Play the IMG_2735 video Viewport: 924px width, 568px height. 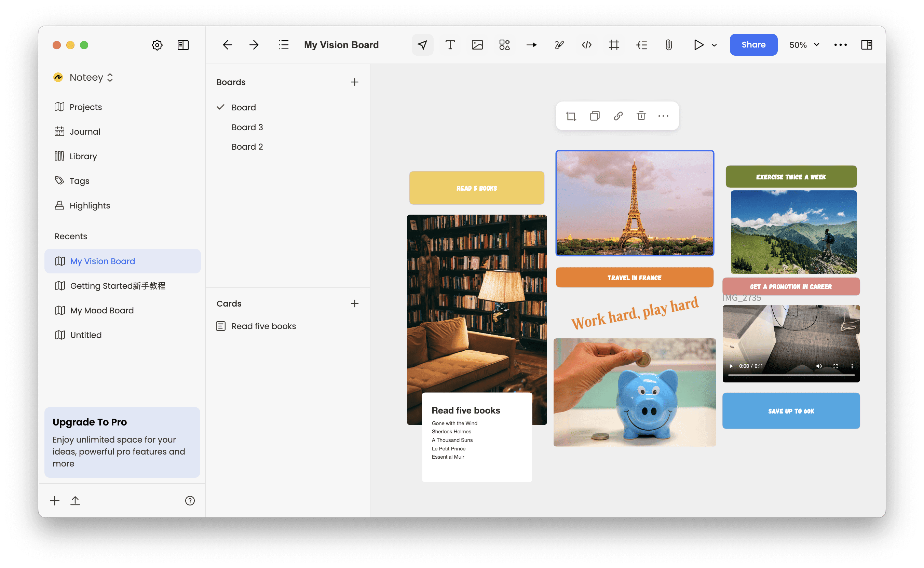[x=731, y=366]
